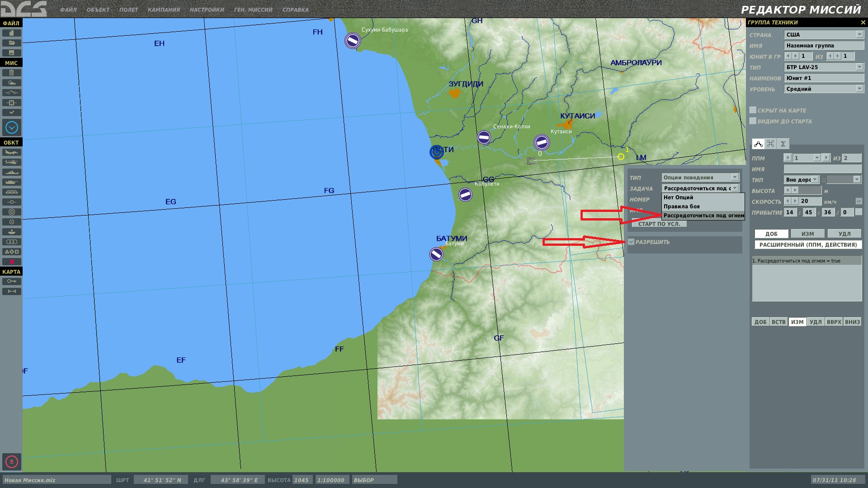
Task: Open the КАМПАНИЯ menu
Action: point(164,10)
